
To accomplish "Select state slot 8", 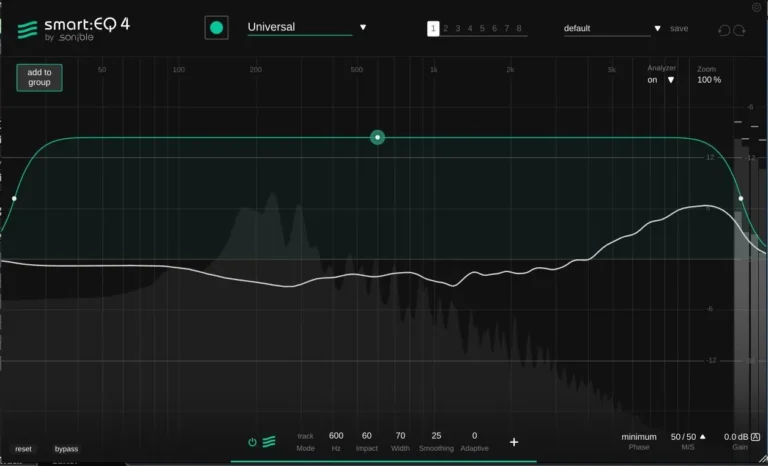I will coord(519,28).
